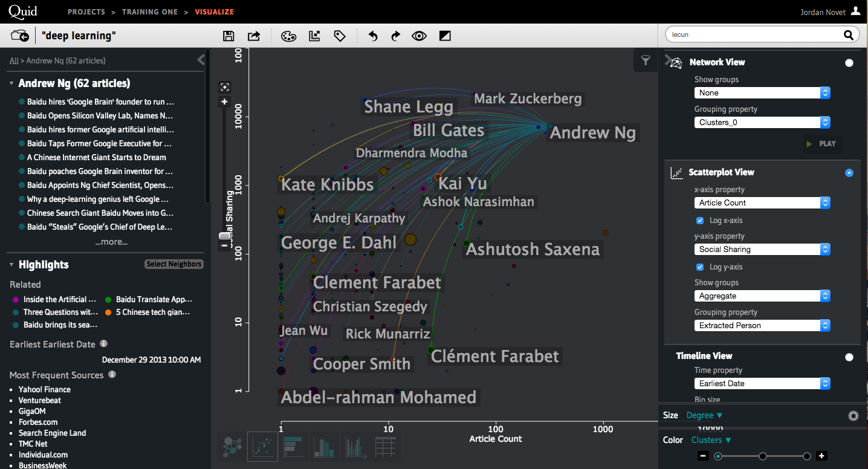This screenshot has height=469, width=868.
Task: Toggle the Log x-axis checkbox
Action: point(700,221)
